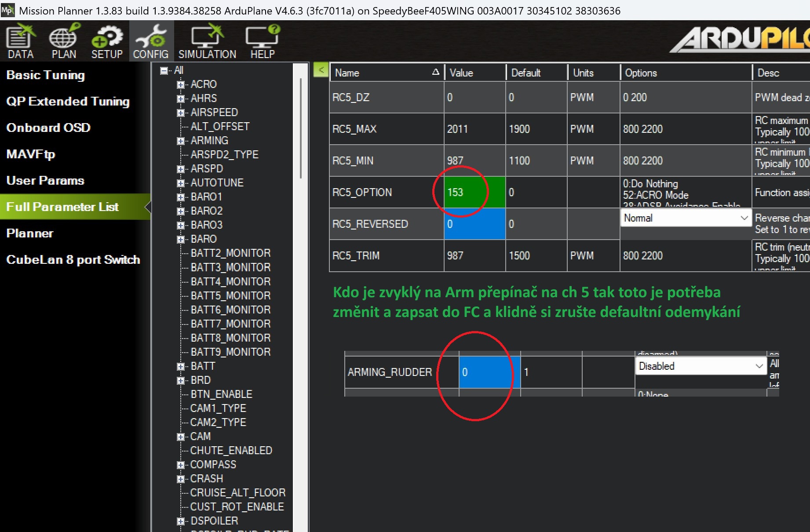Open the HELP monitor icon
Screen dimensions: 810x532
pyautogui.click(x=263, y=41)
